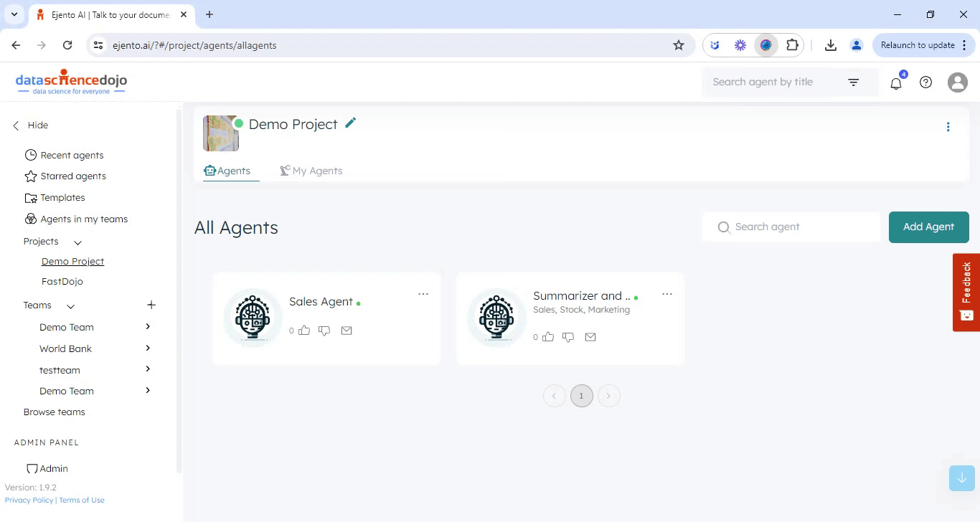This screenshot has height=522, width=980.
Task: Click the Add Agent button
Action: (928, 227)
